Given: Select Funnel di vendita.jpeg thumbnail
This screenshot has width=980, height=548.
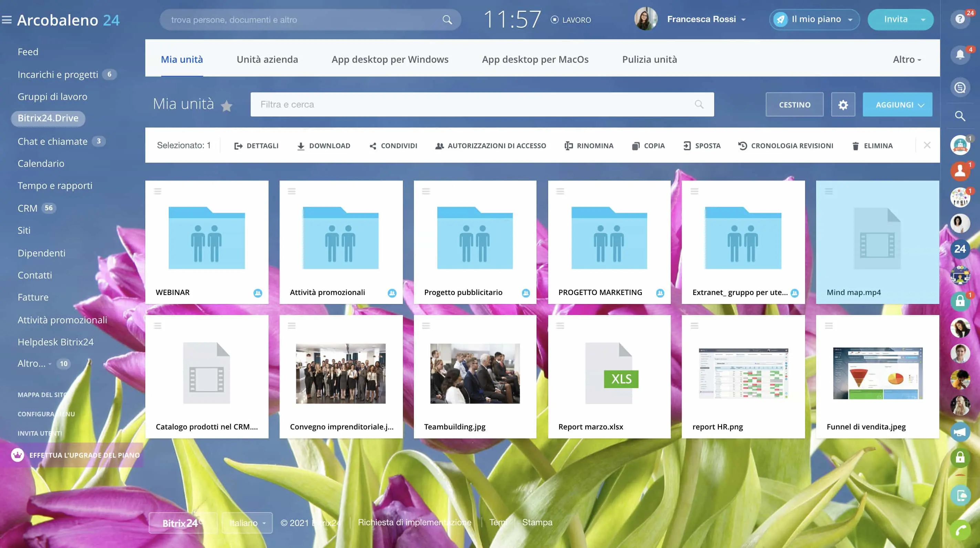Looking at the screenshot, I should pyautogui.click(x=878, y=373).
